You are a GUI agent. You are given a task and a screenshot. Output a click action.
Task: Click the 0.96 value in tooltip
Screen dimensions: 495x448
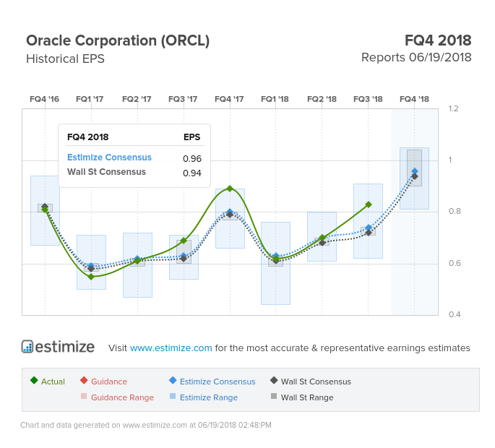click(x=192, y=158)
